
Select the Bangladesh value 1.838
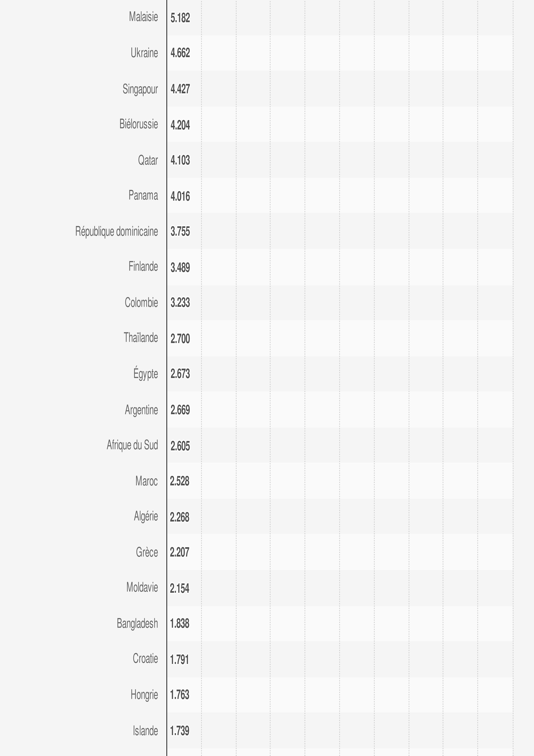tap(179, 624)
